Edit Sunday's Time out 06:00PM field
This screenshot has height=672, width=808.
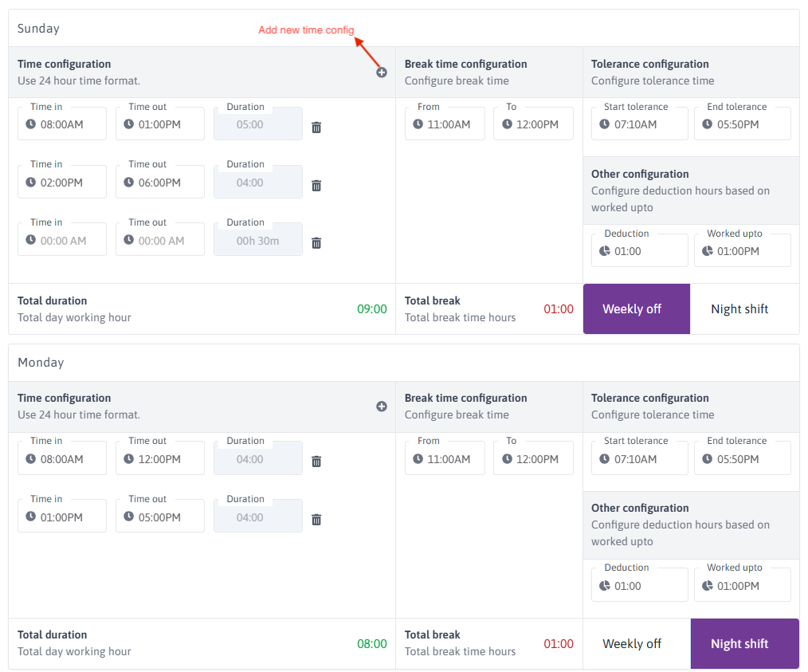coord(159,183)
